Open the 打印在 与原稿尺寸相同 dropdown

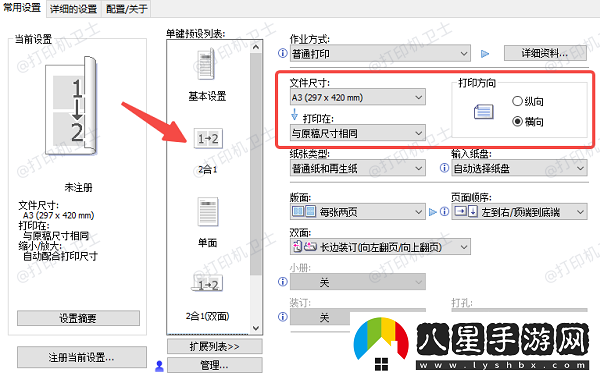pyautogui.click(x=357, y=133)
